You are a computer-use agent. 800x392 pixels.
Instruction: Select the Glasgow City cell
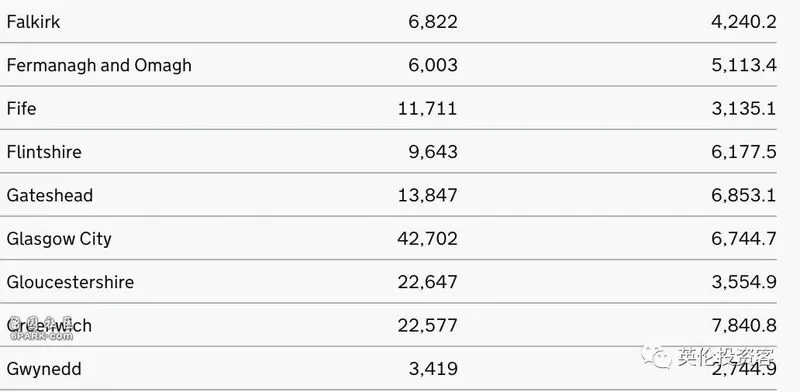(x=59, y=239)
